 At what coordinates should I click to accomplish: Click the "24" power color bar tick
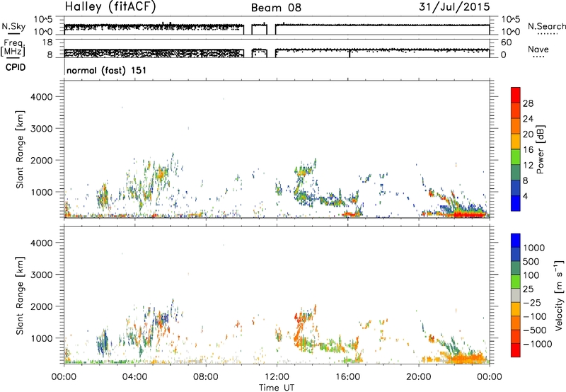pyautogui.click(x=528, y=119)
